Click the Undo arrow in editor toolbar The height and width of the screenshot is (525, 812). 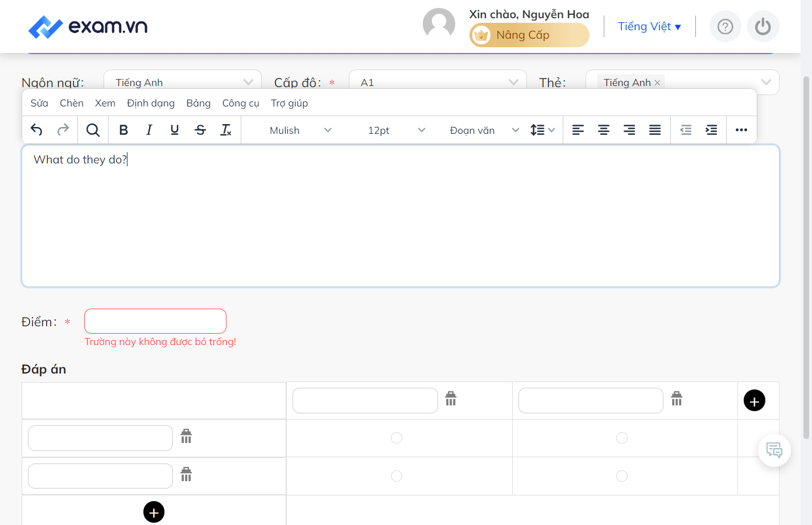click(x=36, y=130)
